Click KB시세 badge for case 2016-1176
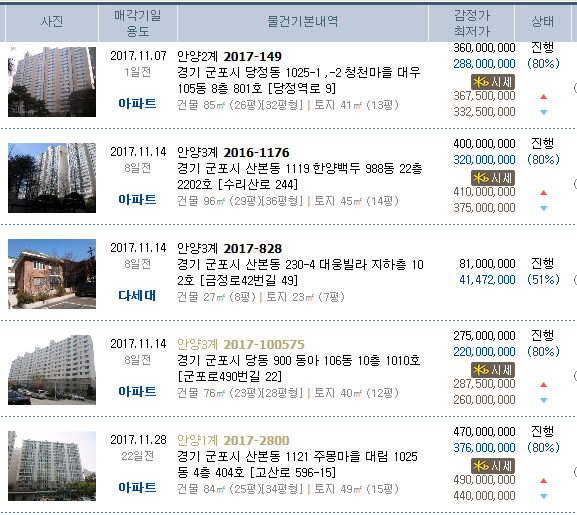577x515 pixels. coord(493,178)
